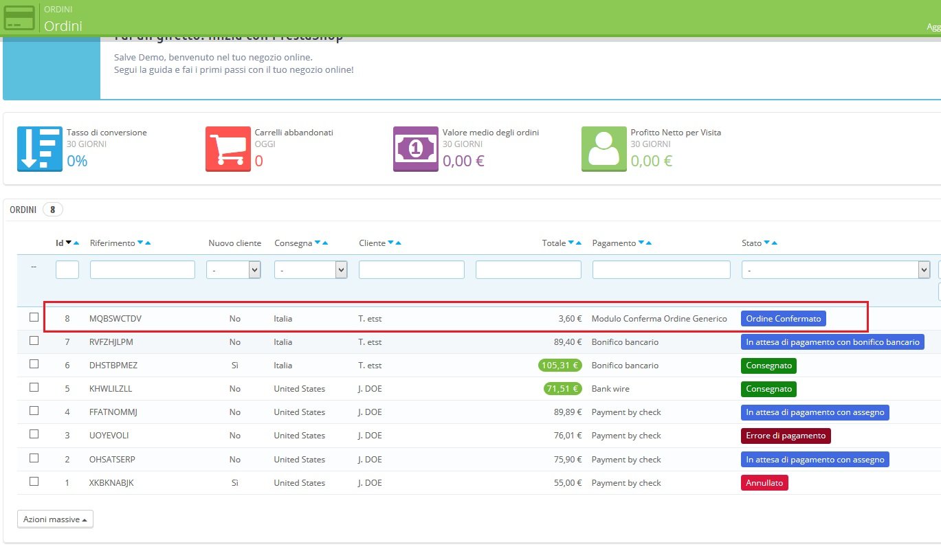Click reference OHSATSERP
Viewport: 941px width, 560px height.
coord(112,460)
